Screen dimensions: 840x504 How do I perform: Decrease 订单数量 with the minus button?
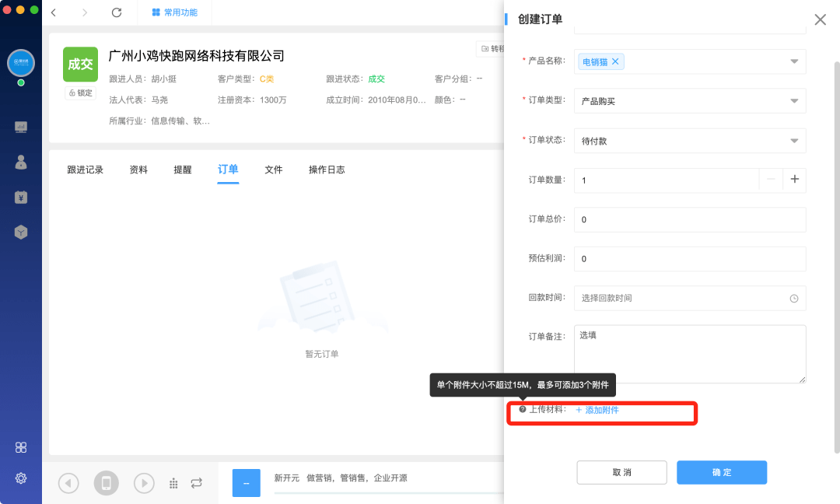[771, 180]
